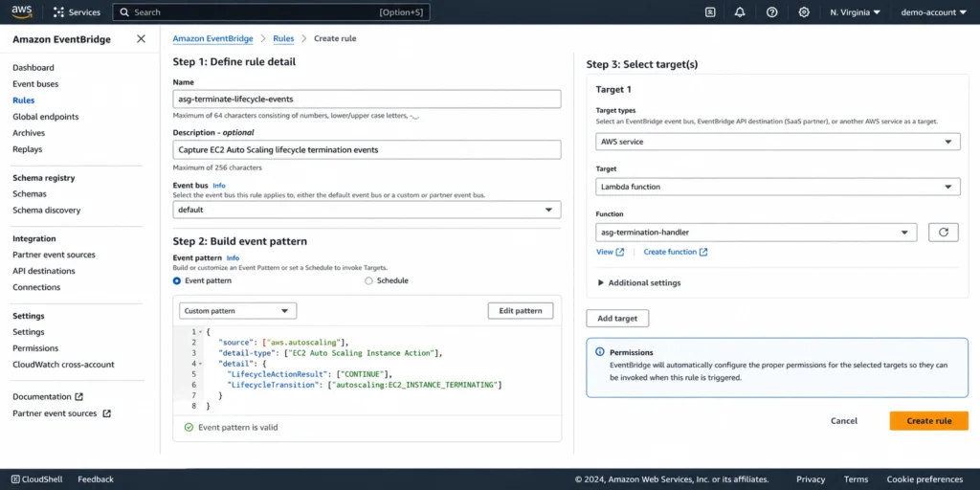The height and width of the screenshot is (490, 980).
Task: Open the Function dropdown showing asg-termination-handler
Action: (756, 233)
